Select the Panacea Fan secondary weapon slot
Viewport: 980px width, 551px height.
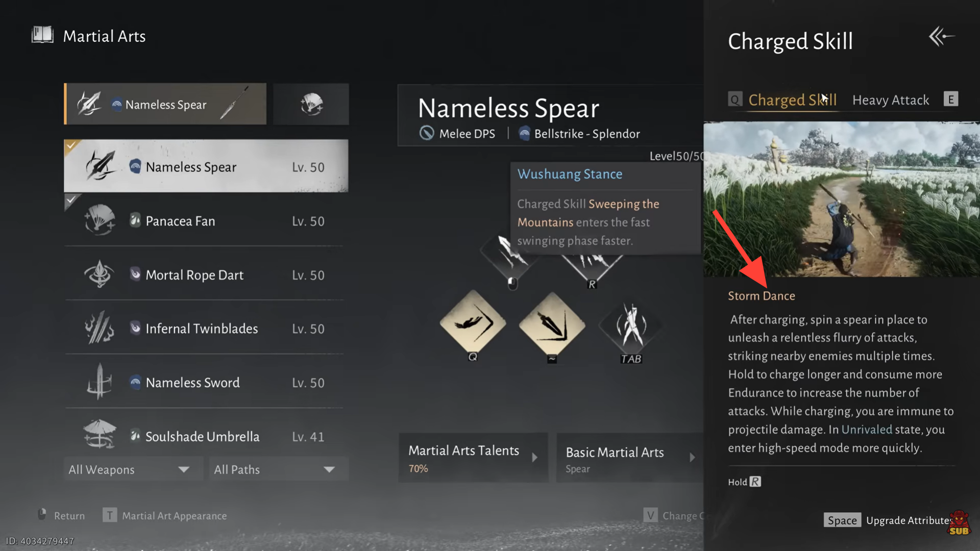tap(311, 104)
